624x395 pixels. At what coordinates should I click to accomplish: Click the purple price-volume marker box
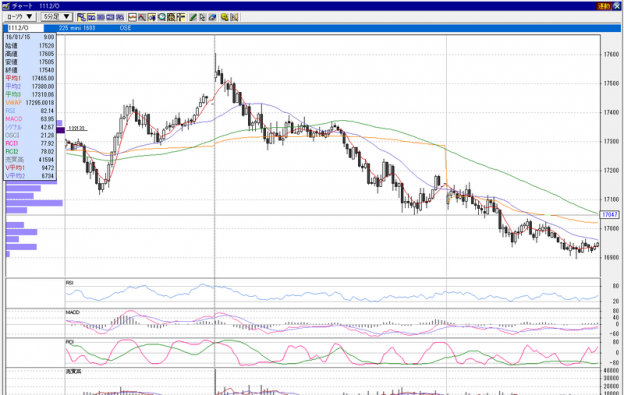pyautogui.click(x=60, y=130)
